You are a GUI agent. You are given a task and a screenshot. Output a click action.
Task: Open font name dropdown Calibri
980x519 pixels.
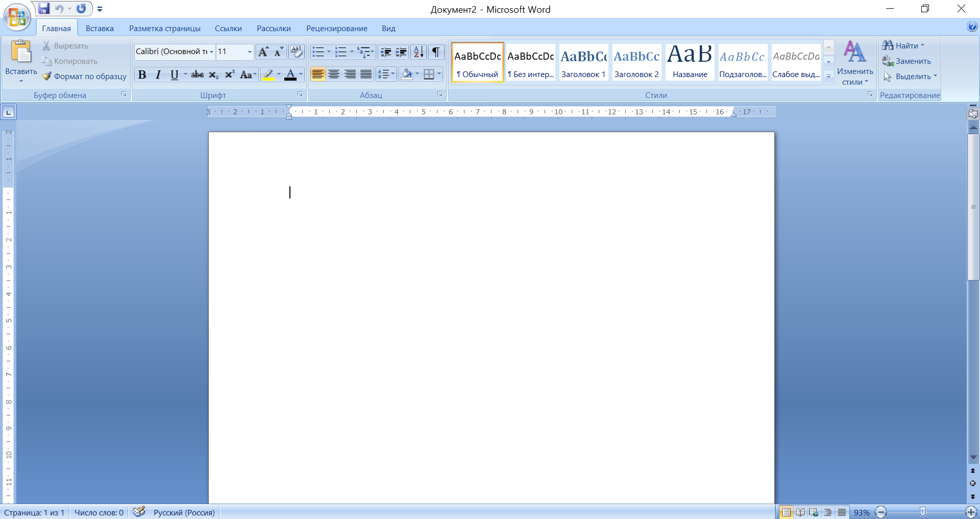211,52
